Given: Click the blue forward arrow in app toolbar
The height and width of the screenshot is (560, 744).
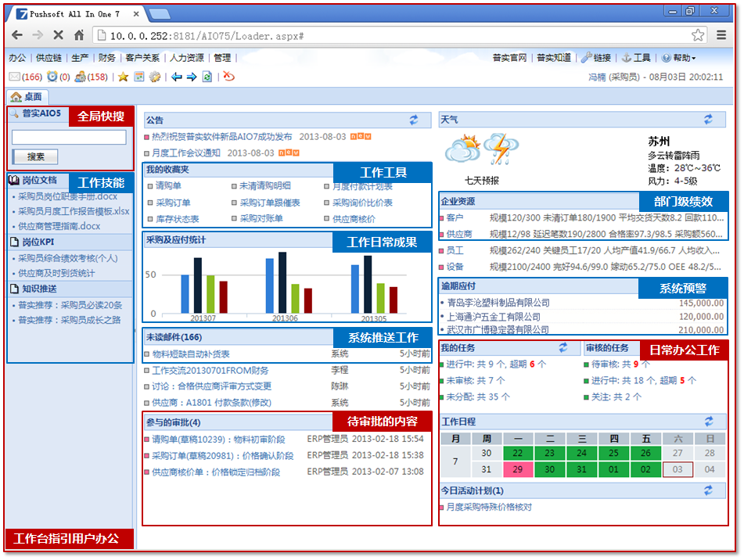Looking at the screenshot, I should (x=192, y=77).
